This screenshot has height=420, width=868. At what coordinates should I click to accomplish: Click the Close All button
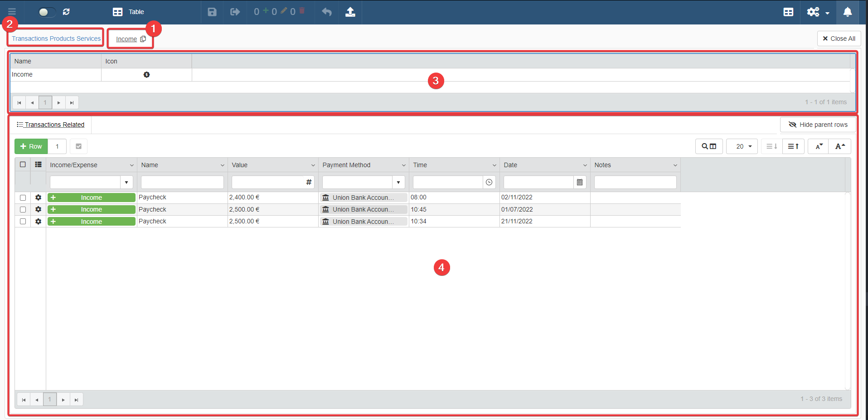pos(839,39)
